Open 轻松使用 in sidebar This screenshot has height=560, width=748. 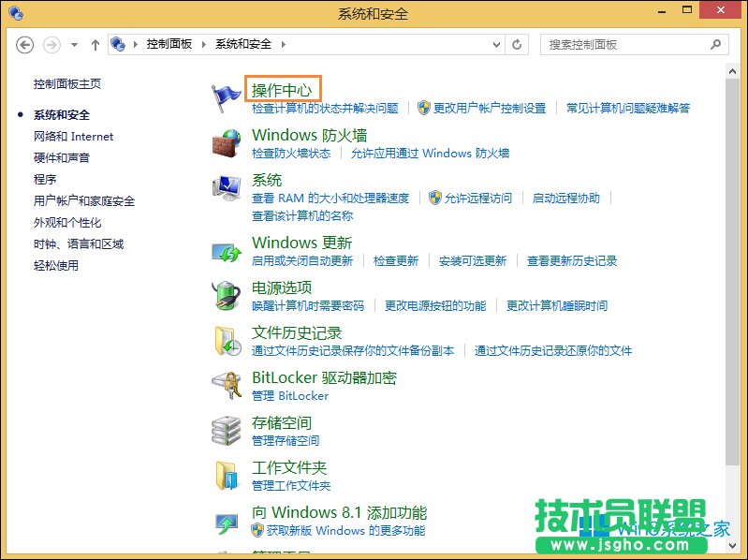tap(56, 265)
